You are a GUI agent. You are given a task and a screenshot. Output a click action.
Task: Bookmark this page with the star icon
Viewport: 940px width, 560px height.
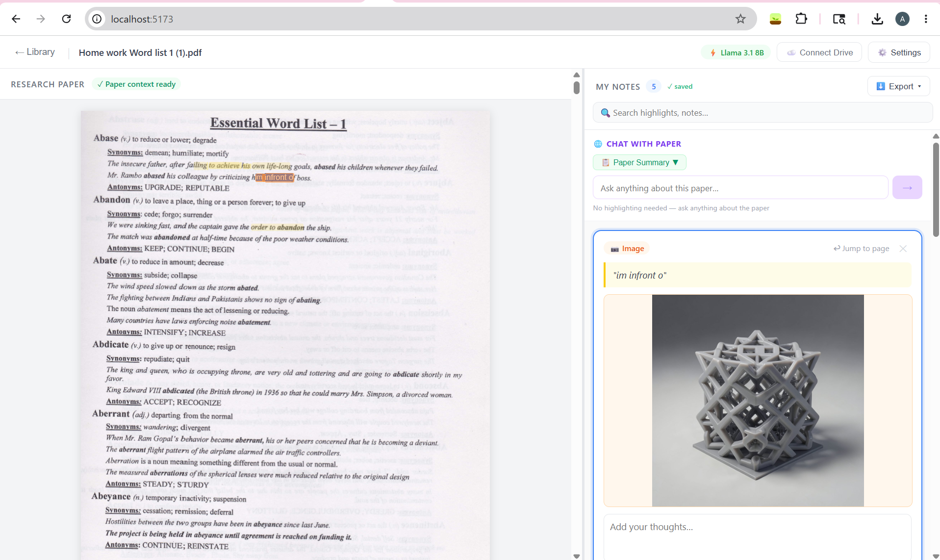tap(740, 19)
